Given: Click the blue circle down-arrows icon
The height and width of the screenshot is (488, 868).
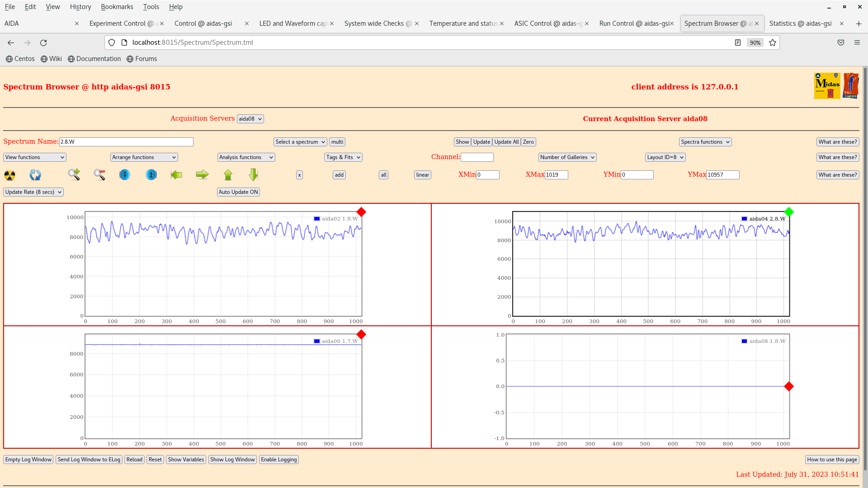Looking at the screenshot, I should pos(125,175).
